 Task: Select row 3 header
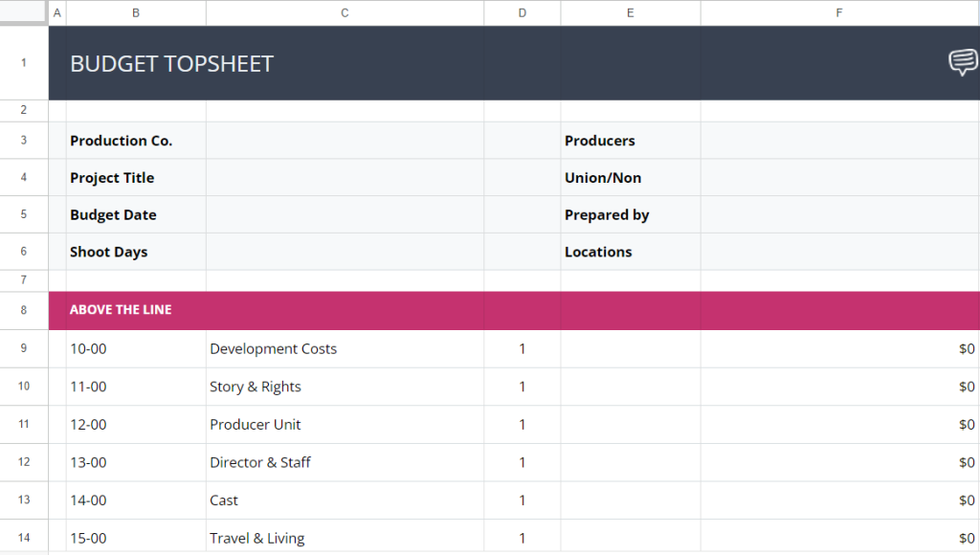coord(24,140)
